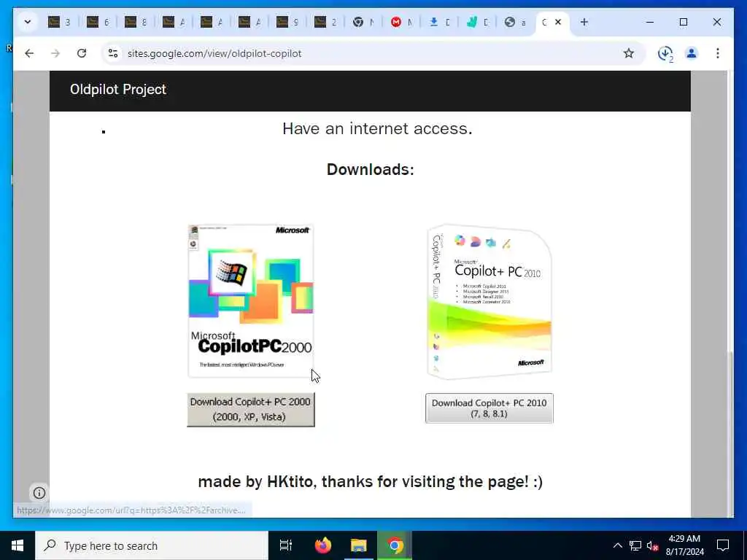Download Copilot+ PC 2000 button
The image size is (747, 560).
point(251,410)
